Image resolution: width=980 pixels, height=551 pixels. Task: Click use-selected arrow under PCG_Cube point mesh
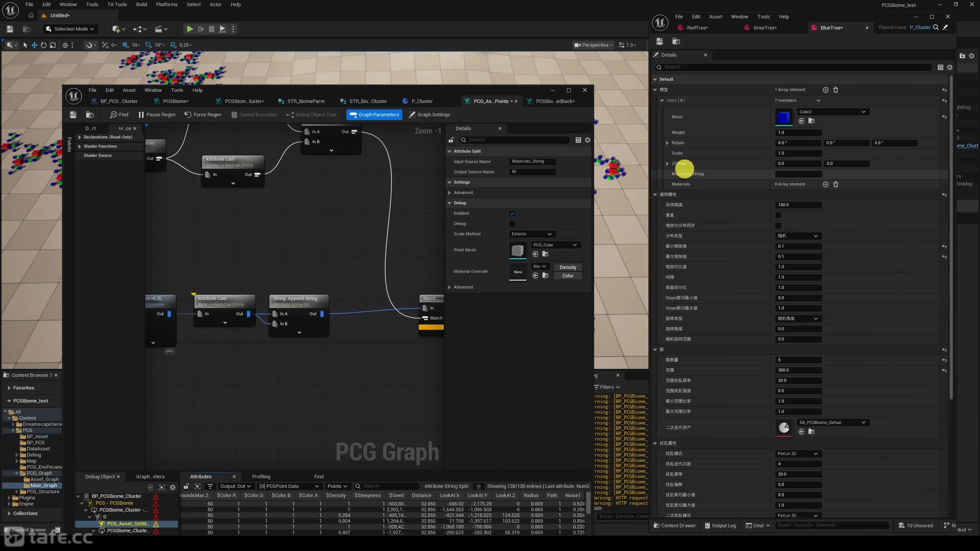coord(536,254)
